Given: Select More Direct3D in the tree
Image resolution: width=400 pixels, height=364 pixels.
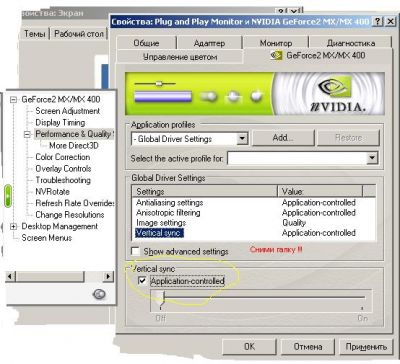Looking at the screenshot, I should (x=74, y=146).
